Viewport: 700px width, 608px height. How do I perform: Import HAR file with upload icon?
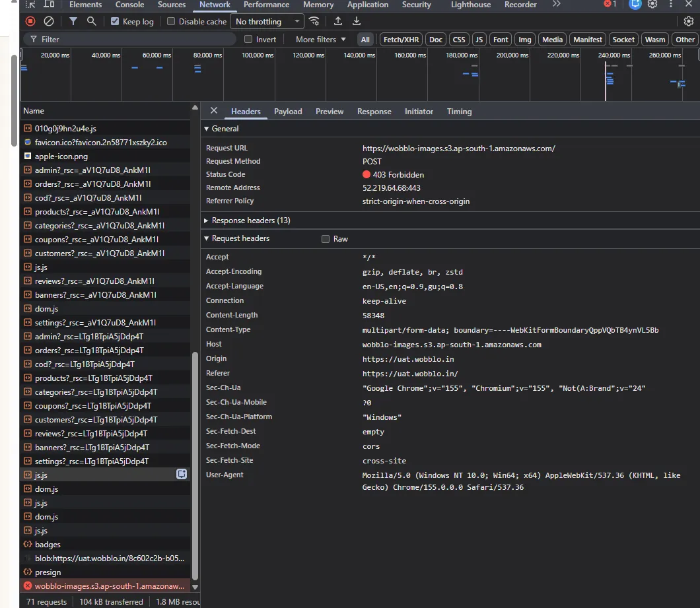[338, 21]
